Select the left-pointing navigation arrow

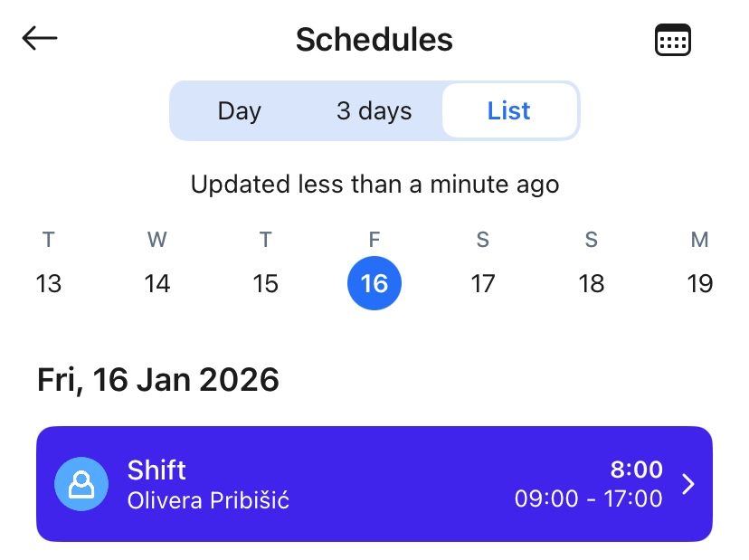pos(40,38)
